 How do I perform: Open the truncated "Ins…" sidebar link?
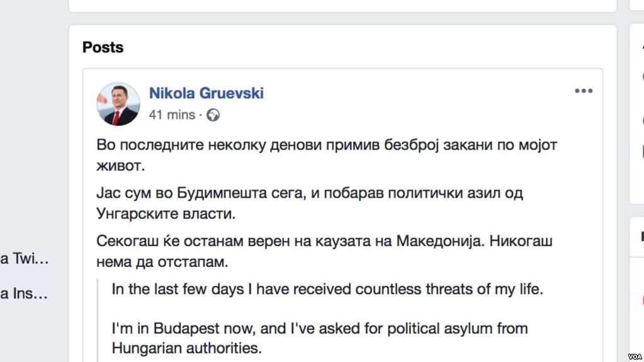[24, 293]
